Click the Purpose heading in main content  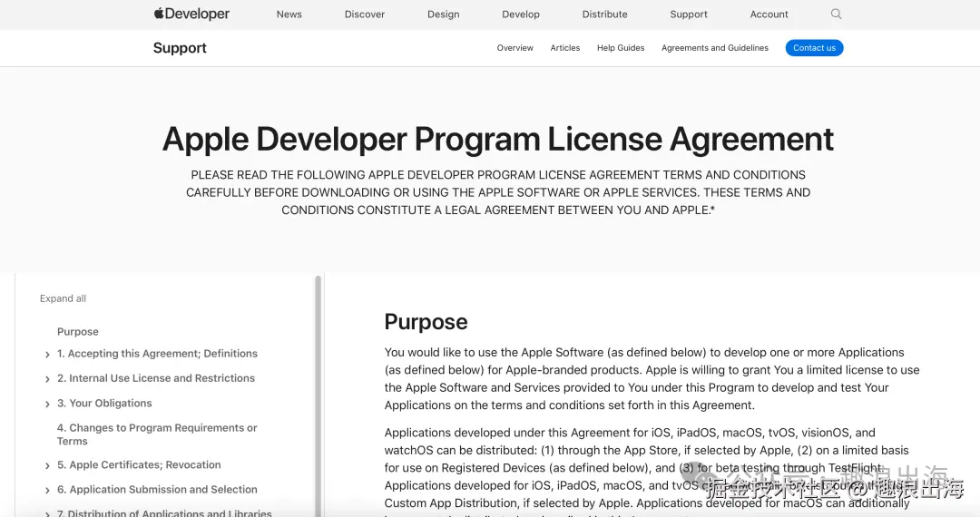point(426,322)
